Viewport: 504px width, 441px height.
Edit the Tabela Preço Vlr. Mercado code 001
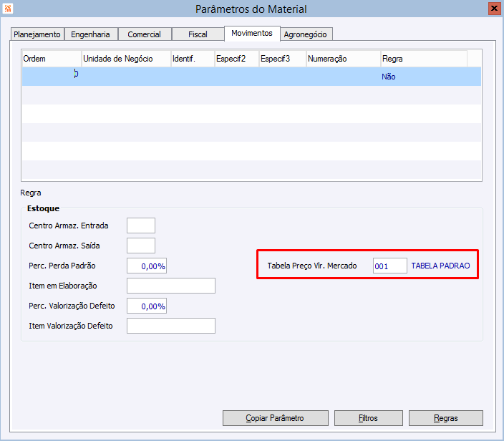point(390,266)
